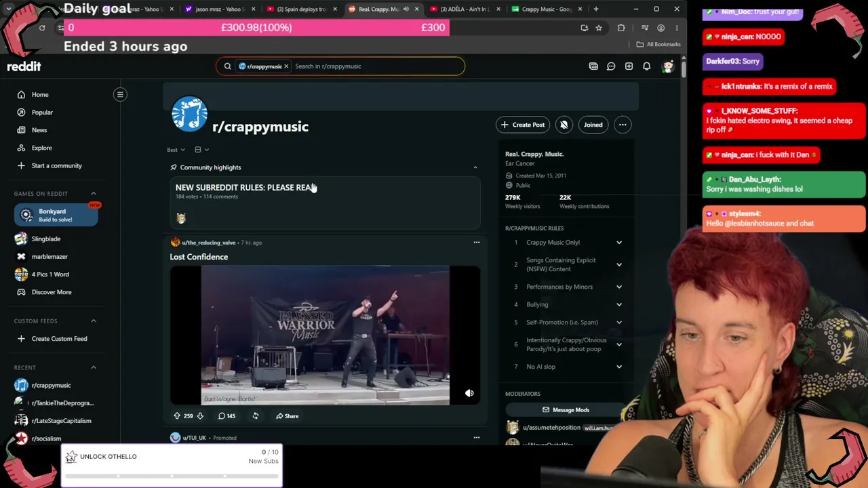
Task: Open the Best sort dropdown
Action: pos(176,150)
